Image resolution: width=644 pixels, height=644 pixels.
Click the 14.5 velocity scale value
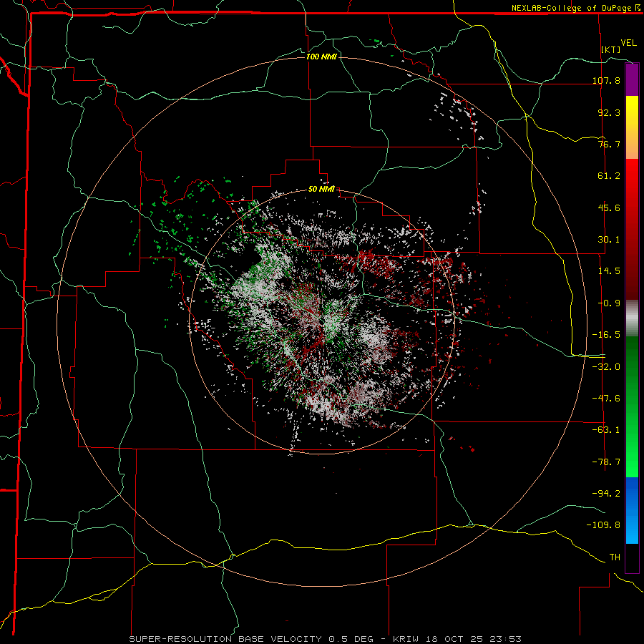point(609,271)
